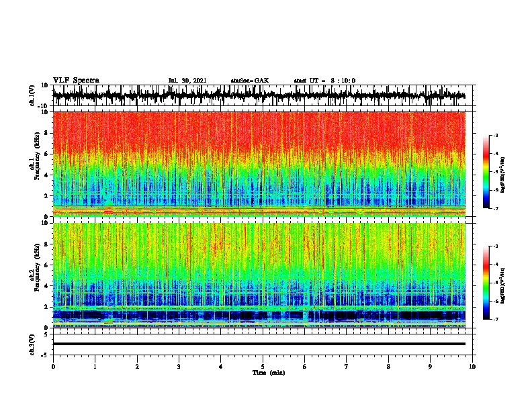Click the ch.2 color bar log(PSD) unit label

click(x=503, y=285)
